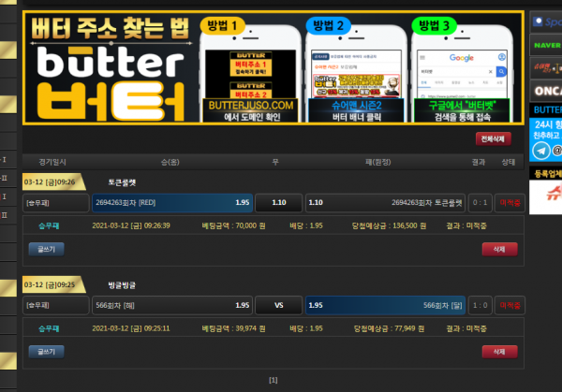Click the 승(홈) column header
Viewport: 562px width, 392px height.
point(171,163)
